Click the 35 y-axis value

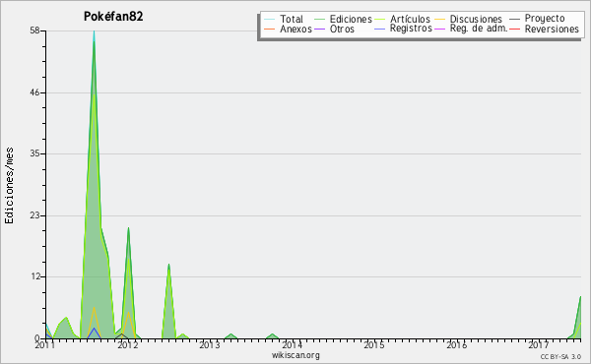pyautogui.click(x=35, y=153)
